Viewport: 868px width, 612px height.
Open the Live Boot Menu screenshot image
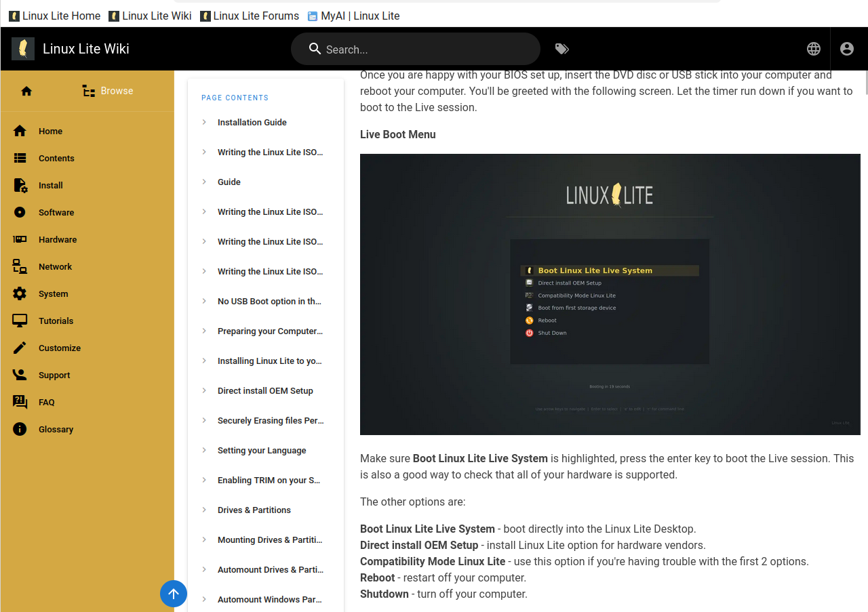(610, 294)
